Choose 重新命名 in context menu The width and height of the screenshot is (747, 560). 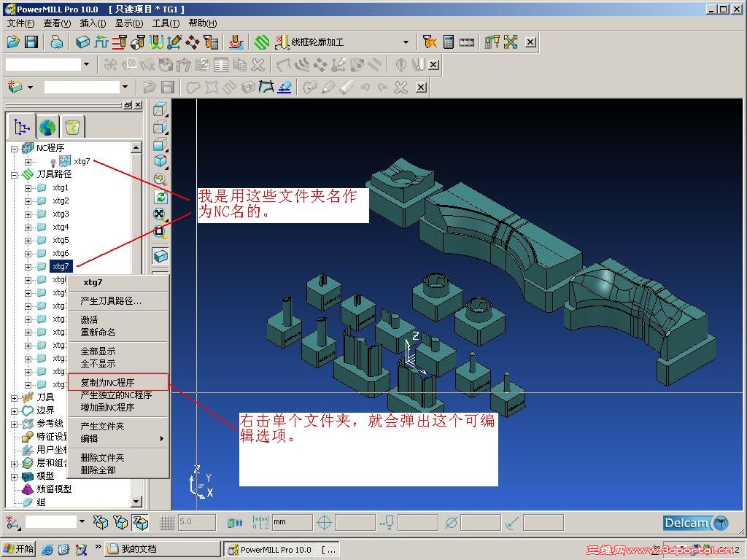[118, 332]
